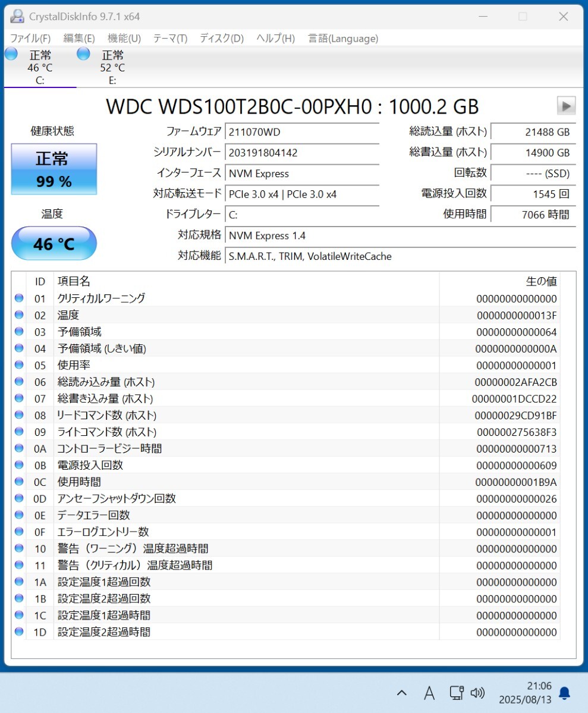Screen dimensions: 588x713
Task: Click status orb for 0E データエラー回数
Action: click(x=19, y=515)
